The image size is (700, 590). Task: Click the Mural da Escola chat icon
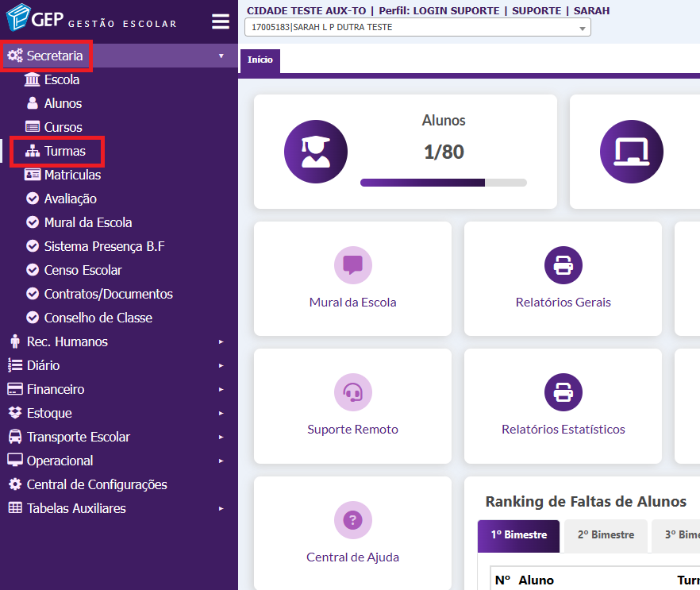coord(352,265)
